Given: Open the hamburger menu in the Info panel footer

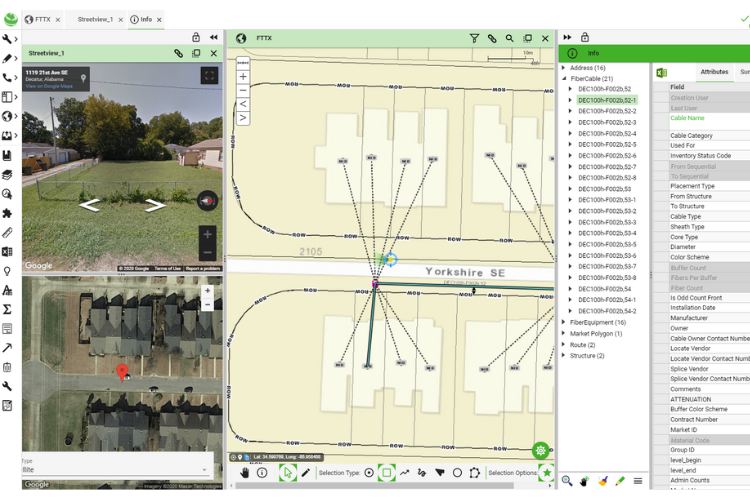Looking at the screenshot, I should point(638,481).
